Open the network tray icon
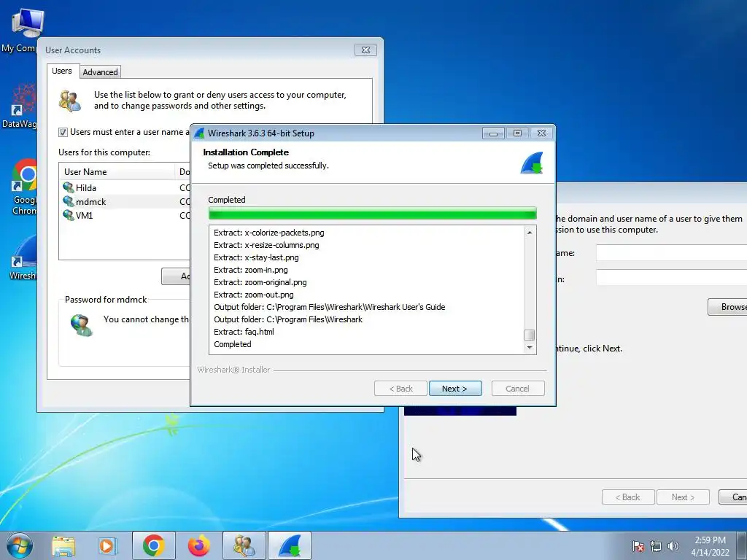 point(656,546)
